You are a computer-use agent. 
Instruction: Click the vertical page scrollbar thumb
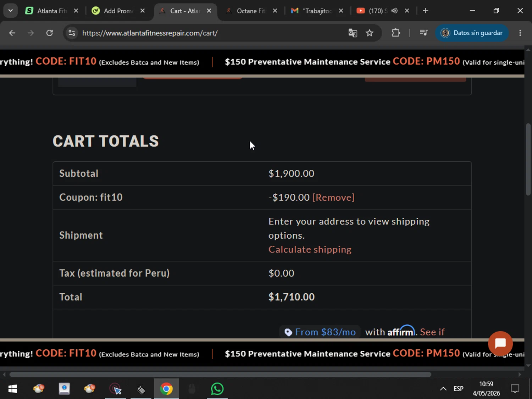pyautogui.click(x=528, y=159)
